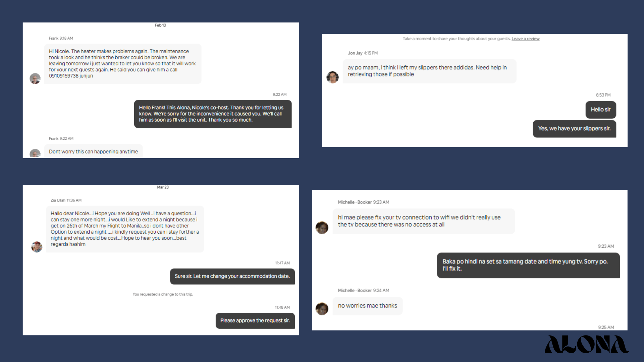Click 'Sure sir. Let me change your accommodation date.' bubble

(232, 276)
